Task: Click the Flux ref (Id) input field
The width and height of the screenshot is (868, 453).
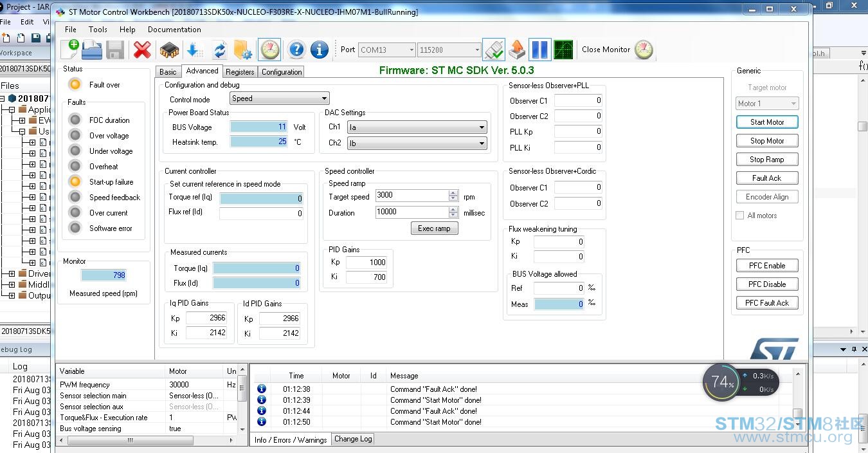Action: coord(261,214)
